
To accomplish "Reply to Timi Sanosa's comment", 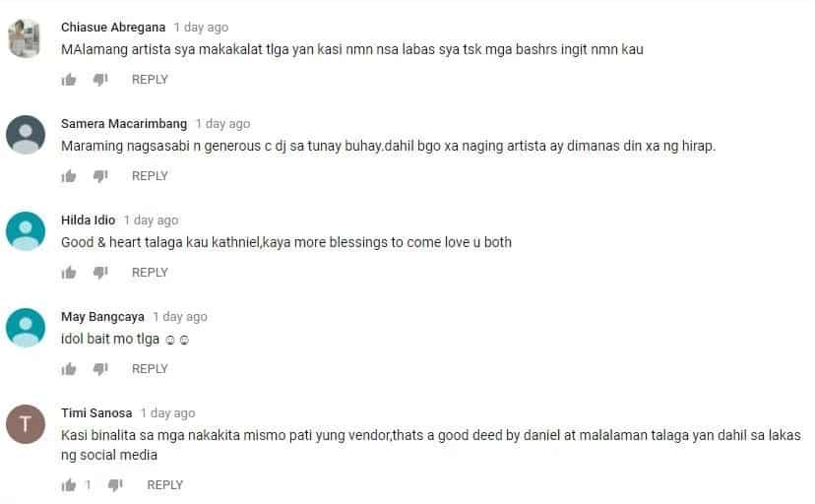I will click(164, 485).
